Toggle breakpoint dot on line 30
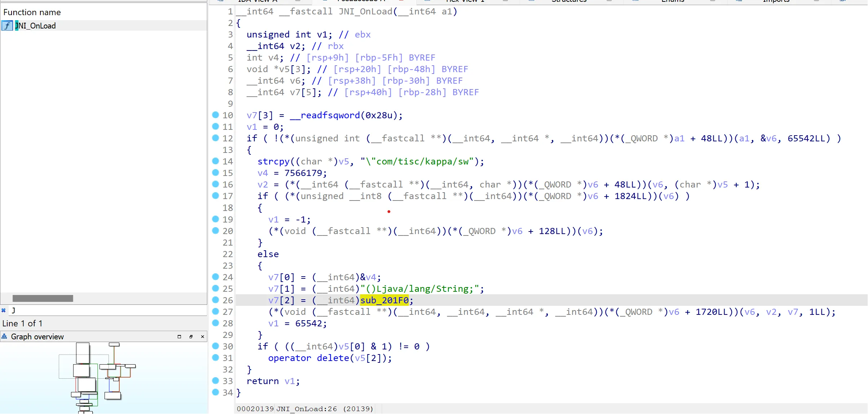This screenshot has height=414, width=868. click(x=216, y=346)
